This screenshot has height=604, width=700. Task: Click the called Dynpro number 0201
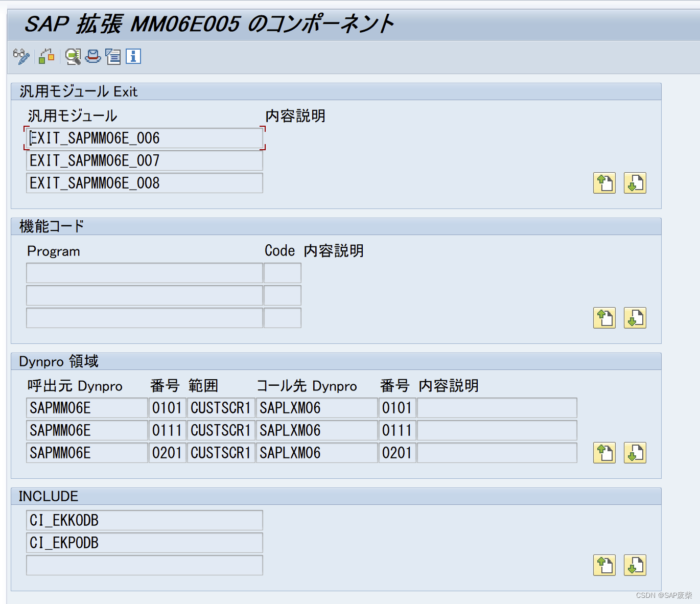tap(398, 453)
